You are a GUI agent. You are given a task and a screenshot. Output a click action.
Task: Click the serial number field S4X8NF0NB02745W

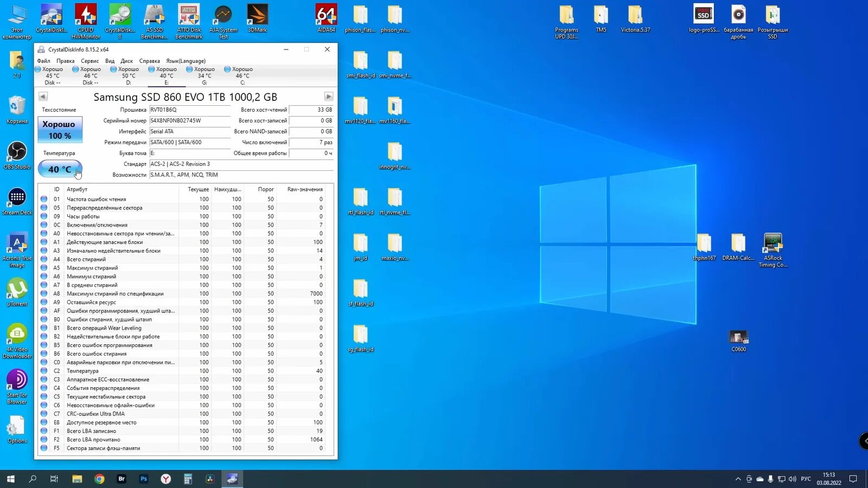click(190, 120)
